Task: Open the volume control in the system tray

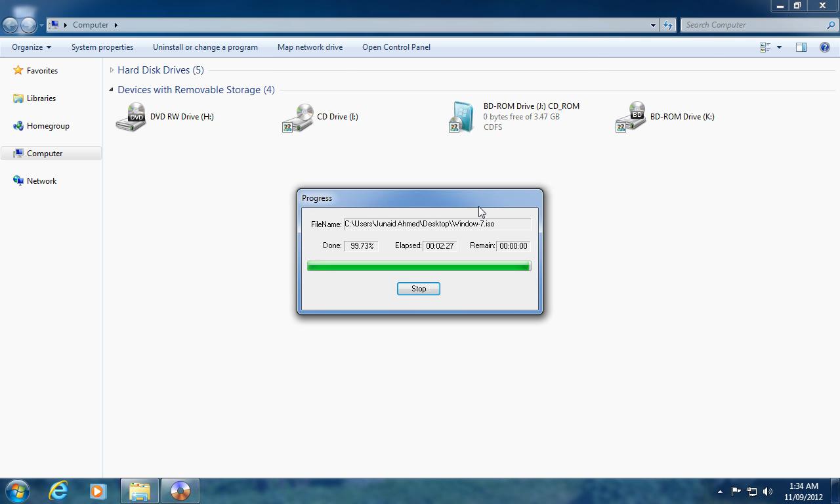Action: (x=766, y=490)
